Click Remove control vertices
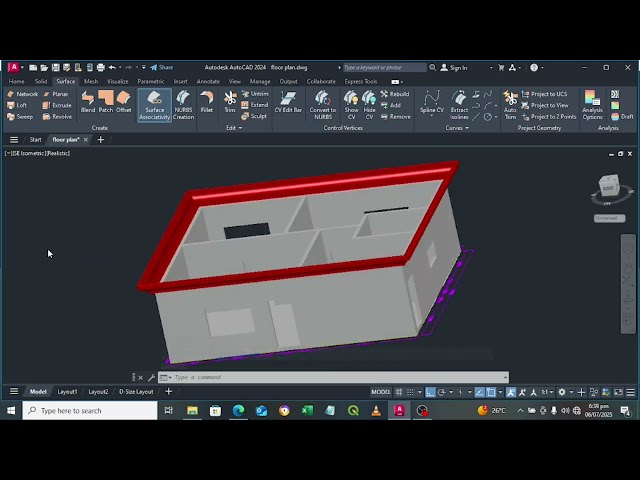 pos(396,117)
